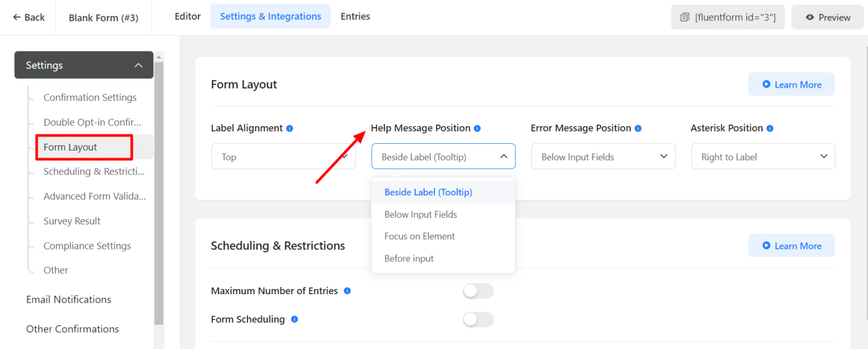The height and width of the screenshot is (349, 868).
Task: Click Learn More for Form Layout
Action: coord(791,84)
